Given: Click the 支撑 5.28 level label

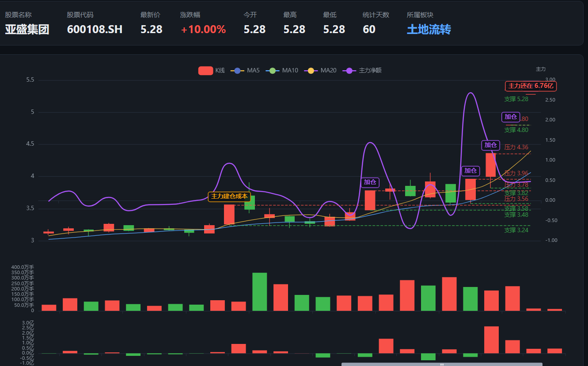Looking at the screenshot, I should [x=516, y=99].
